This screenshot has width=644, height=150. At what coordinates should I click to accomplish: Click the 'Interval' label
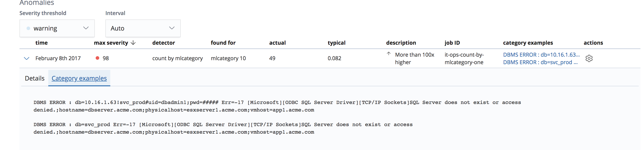(115, 13)
